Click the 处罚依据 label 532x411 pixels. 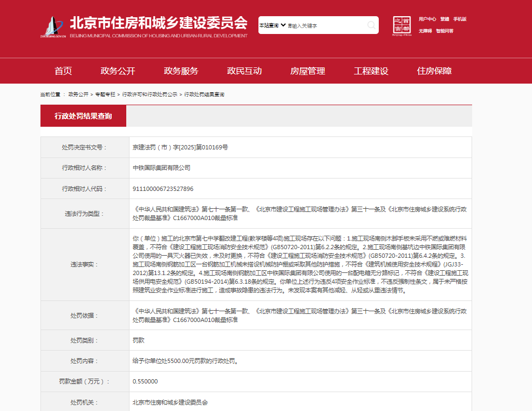tap(85, 316)
